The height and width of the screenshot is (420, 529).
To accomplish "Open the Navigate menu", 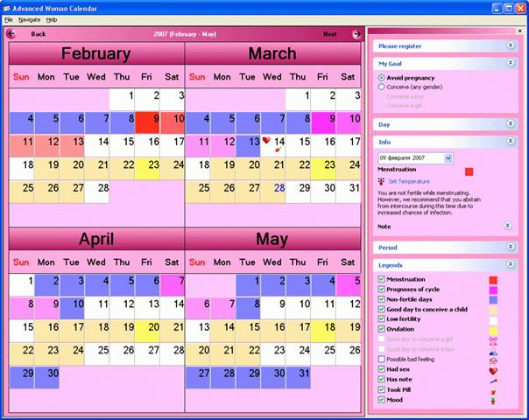I will tap(30, 20).
